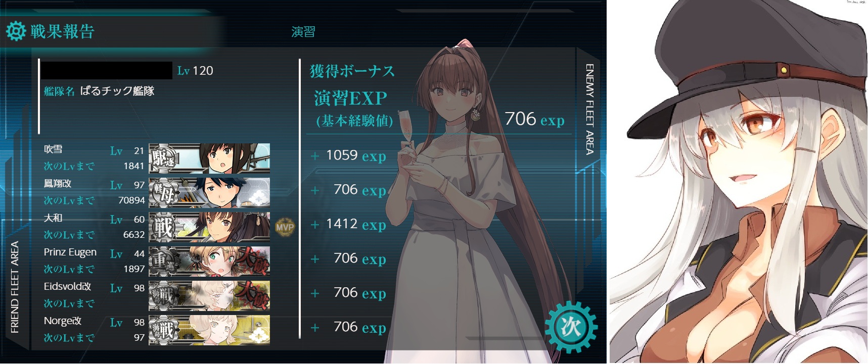This screenshot has width=868, height=364.
Task: Select 大和 battleship banner
Action: (209, 227)
